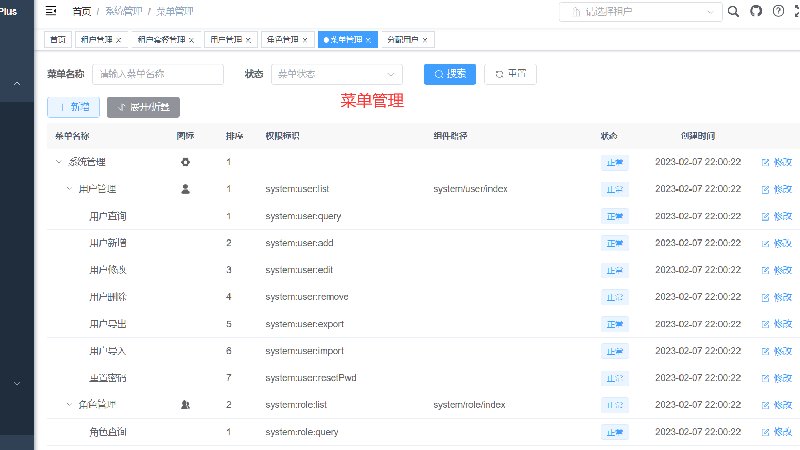The image size is (800, 450).
Task: Edit the 用户导入 row via 修改
Action: coord(777,351)
